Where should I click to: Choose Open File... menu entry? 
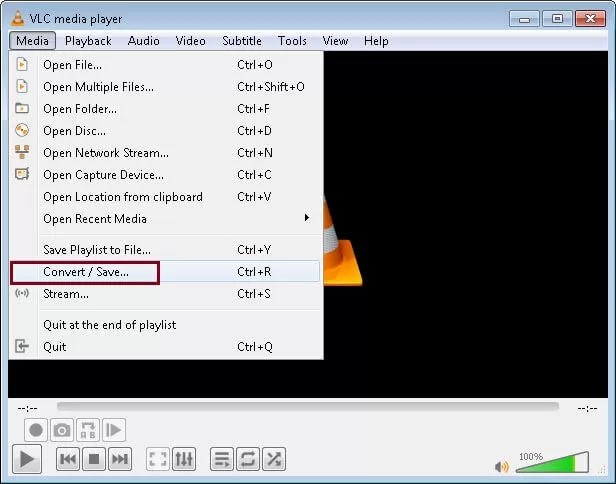165,65
